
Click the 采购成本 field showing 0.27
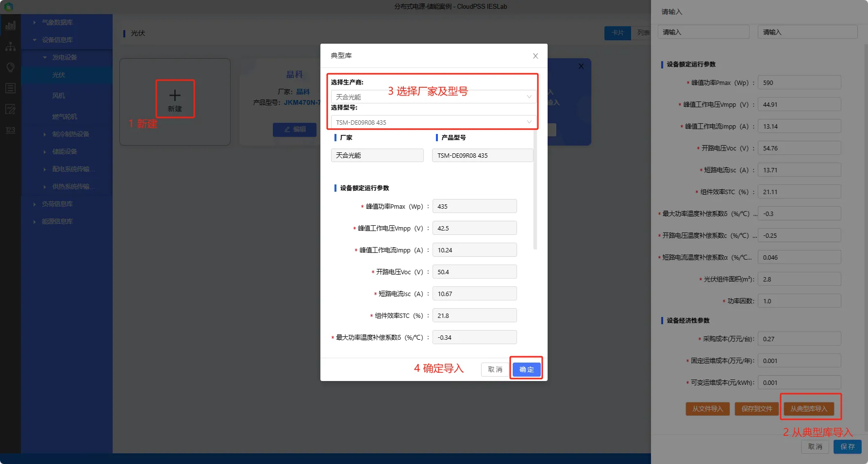(800, 339)
